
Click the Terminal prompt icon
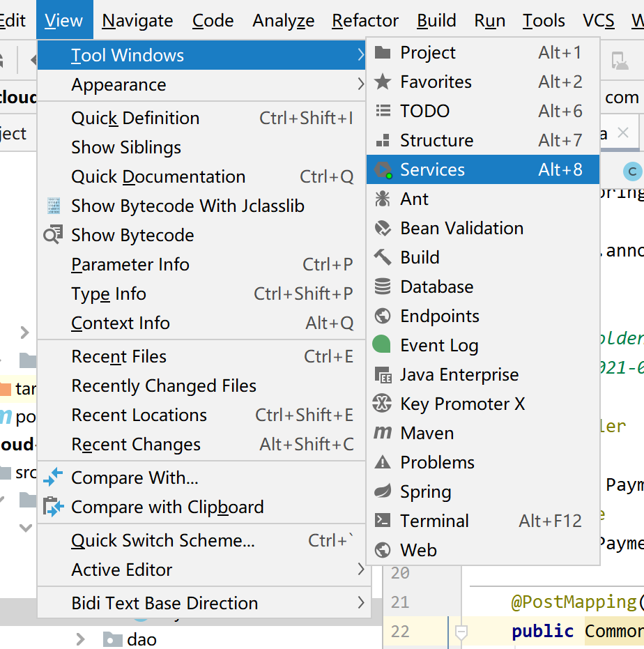(383, 521)
